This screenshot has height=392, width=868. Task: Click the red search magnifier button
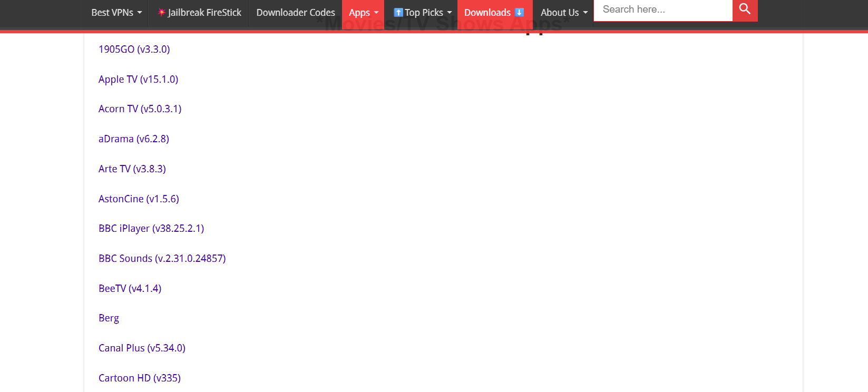tap(745, 9)
